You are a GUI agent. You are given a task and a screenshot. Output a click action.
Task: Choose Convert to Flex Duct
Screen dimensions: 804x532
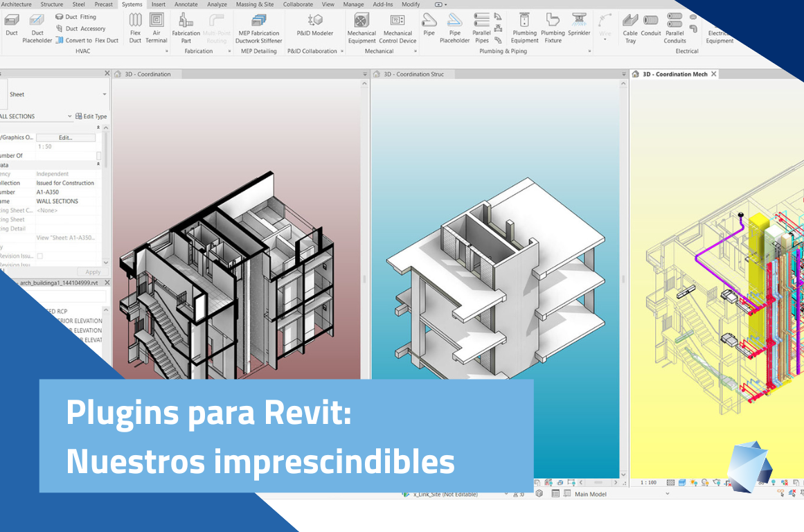(x=86, y=40)
